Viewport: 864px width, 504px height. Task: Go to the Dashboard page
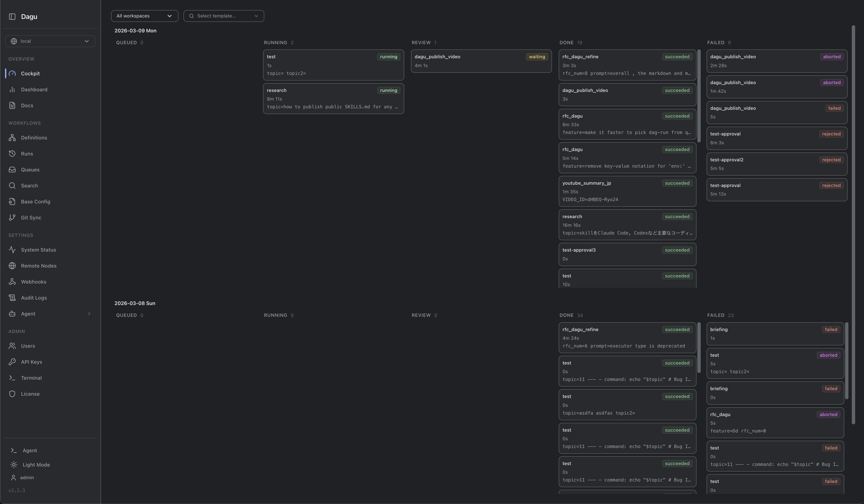click(34, 89)
